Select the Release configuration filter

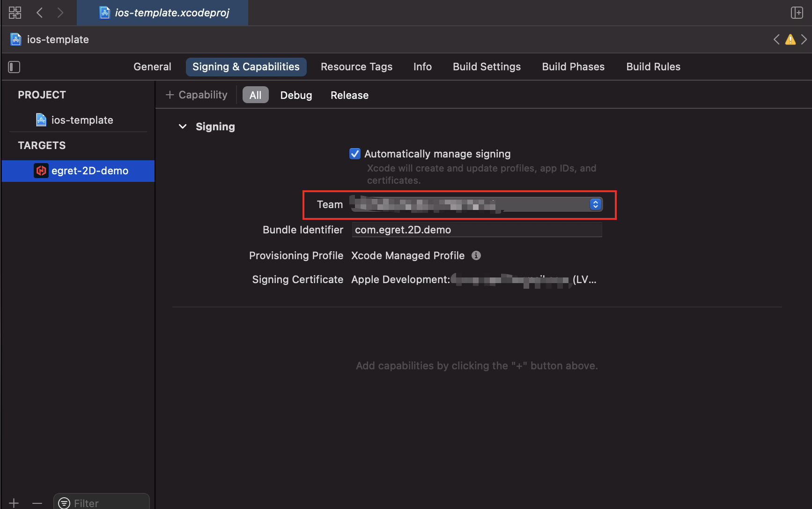click(349, 95)
